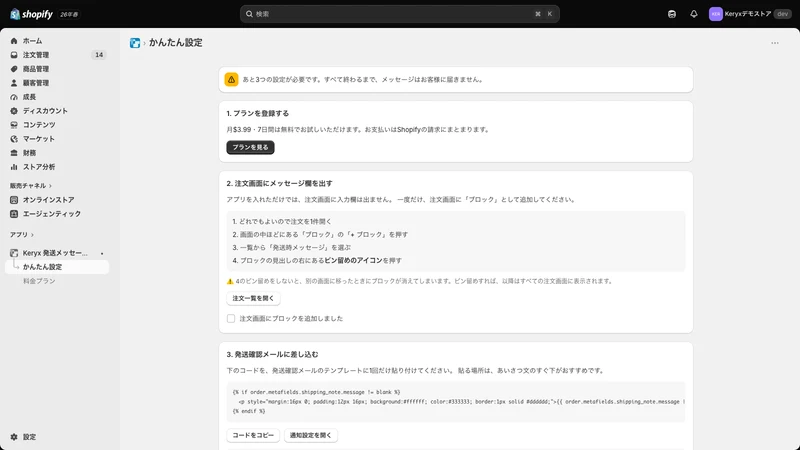Open the ホーム home icon
Viewport: 800px width, 450px height.
(x=14, y=41)
